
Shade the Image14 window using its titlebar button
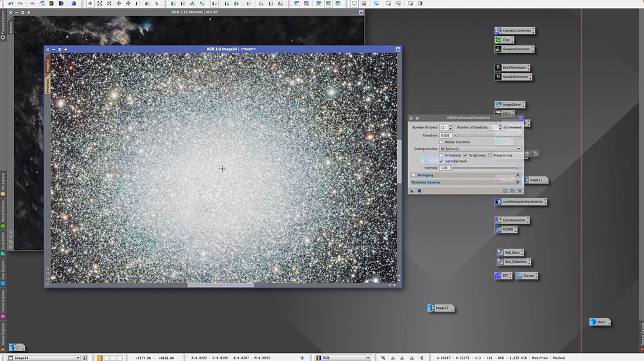pos(60,49)
